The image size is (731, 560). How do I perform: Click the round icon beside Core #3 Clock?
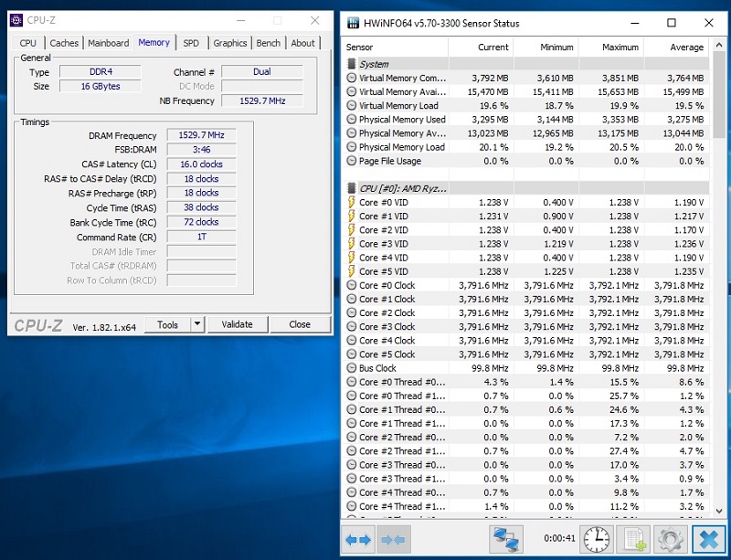coord(352,327)
